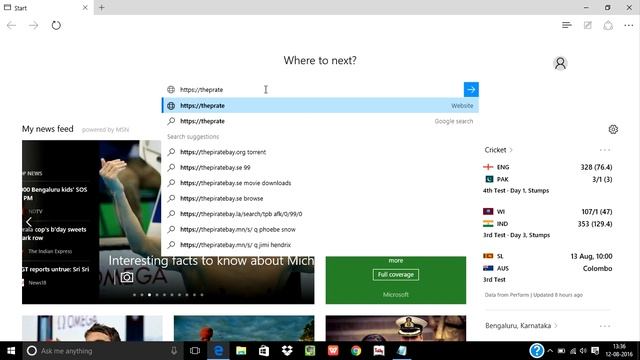
Task: Open the red W Office app on the taskbar
Action: tap(333, 351)
